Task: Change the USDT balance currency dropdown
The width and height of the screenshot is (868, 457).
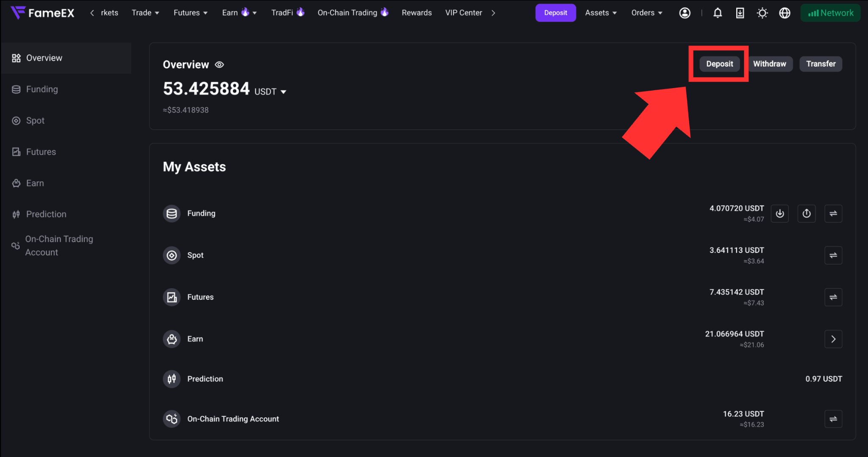Action: click(270, 91)
